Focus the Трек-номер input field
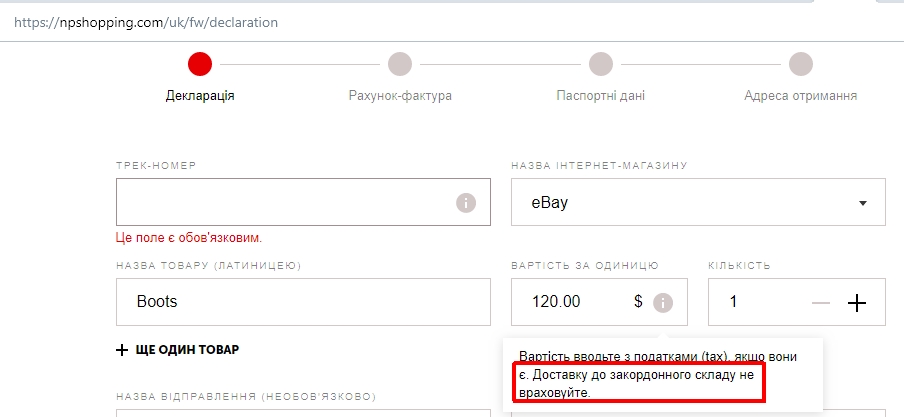This screenshot has width=904, height=417. [x=285, y=203]
